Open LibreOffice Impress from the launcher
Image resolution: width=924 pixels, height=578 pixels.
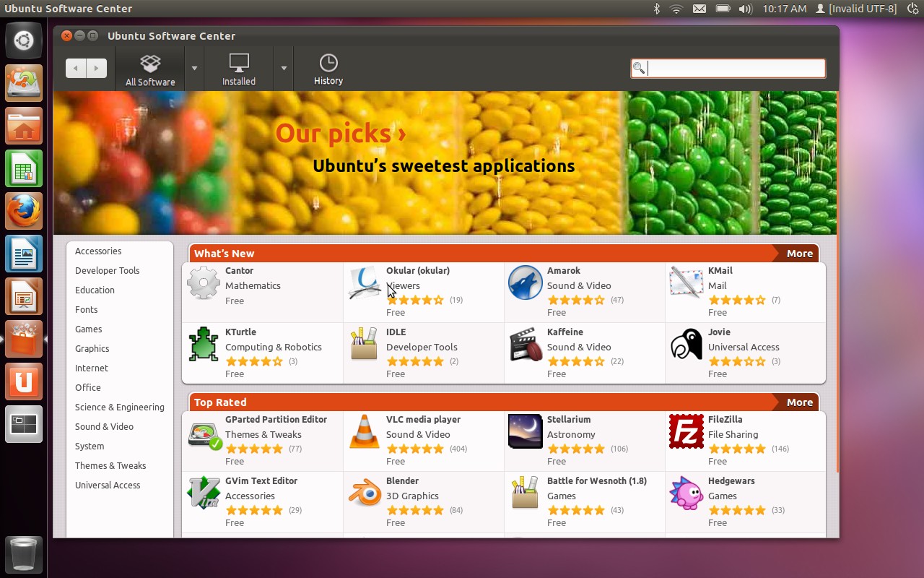(24, 296)
